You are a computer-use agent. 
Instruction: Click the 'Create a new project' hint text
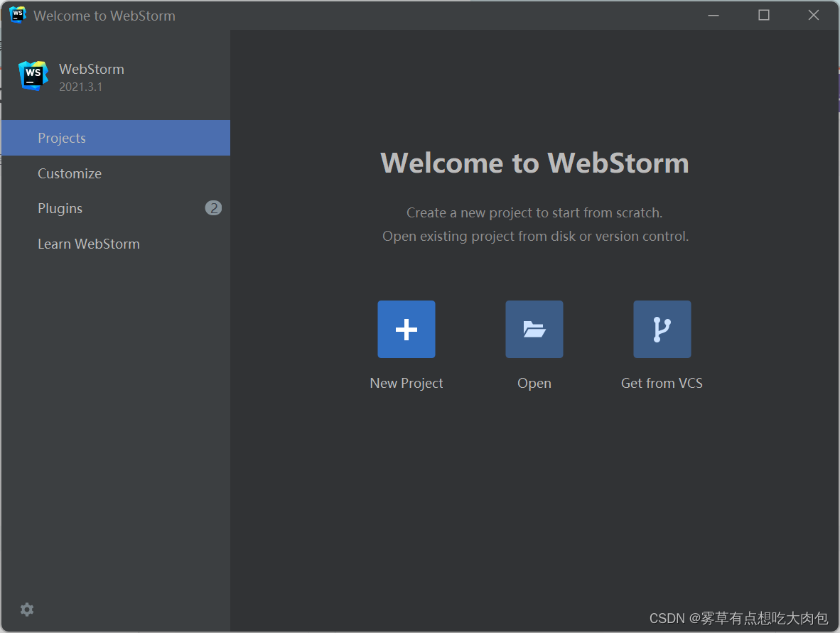click(534, 212)
